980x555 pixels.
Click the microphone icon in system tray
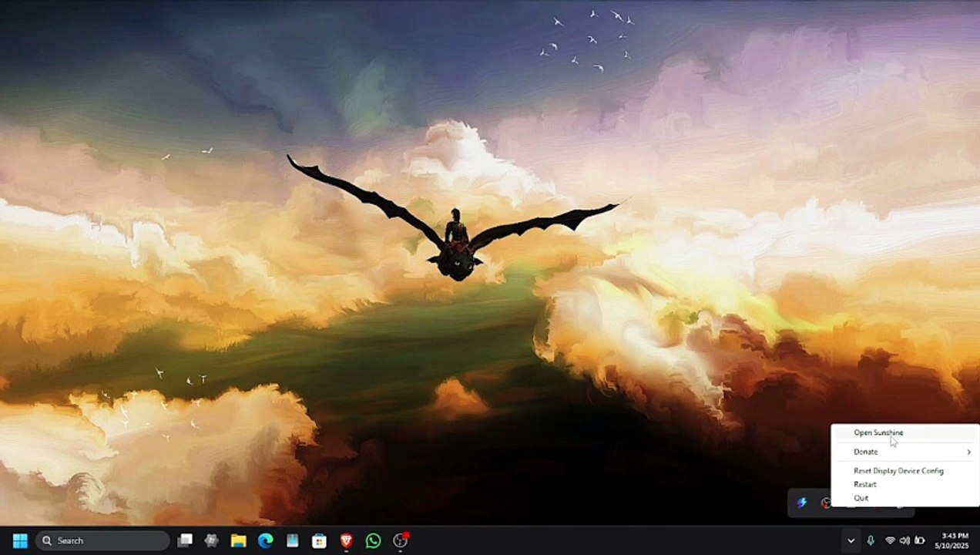tap(871, 540)
